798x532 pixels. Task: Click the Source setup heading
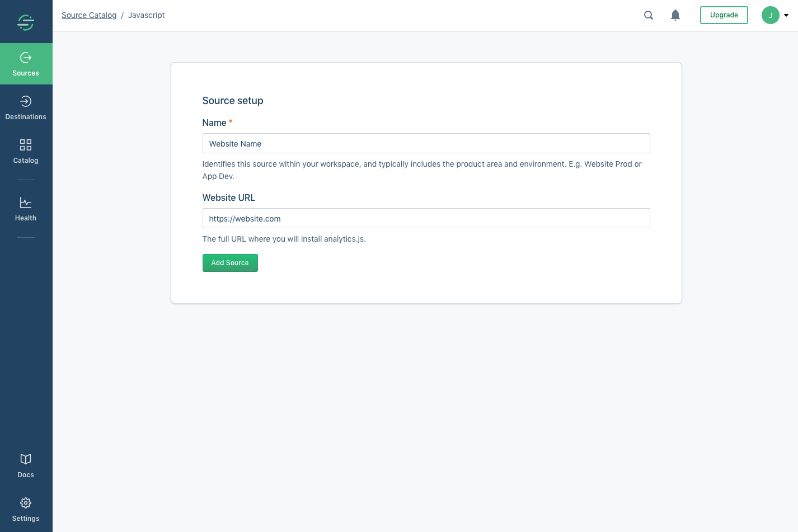pyautogui.click(x=233, y=101)
